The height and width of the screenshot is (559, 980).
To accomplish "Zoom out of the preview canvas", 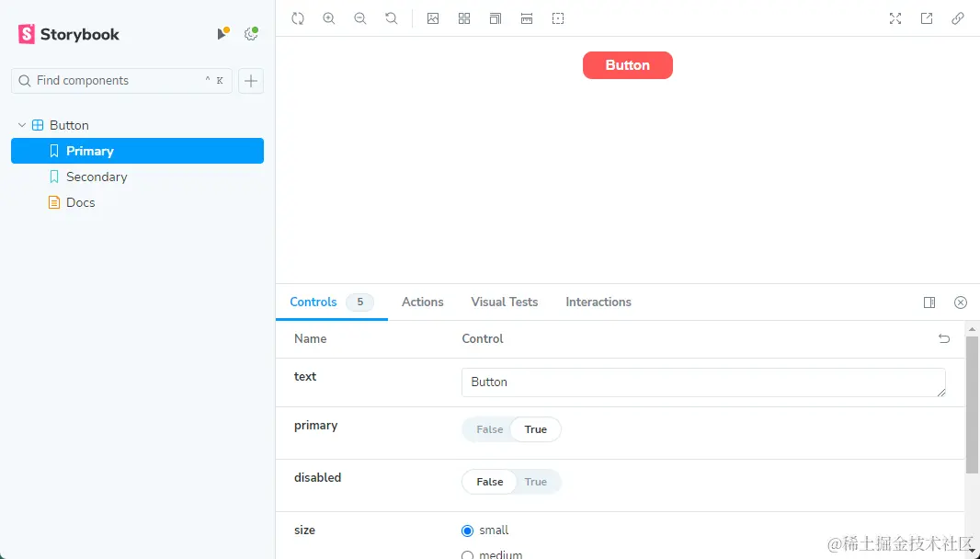I will (x=360, y=18).
